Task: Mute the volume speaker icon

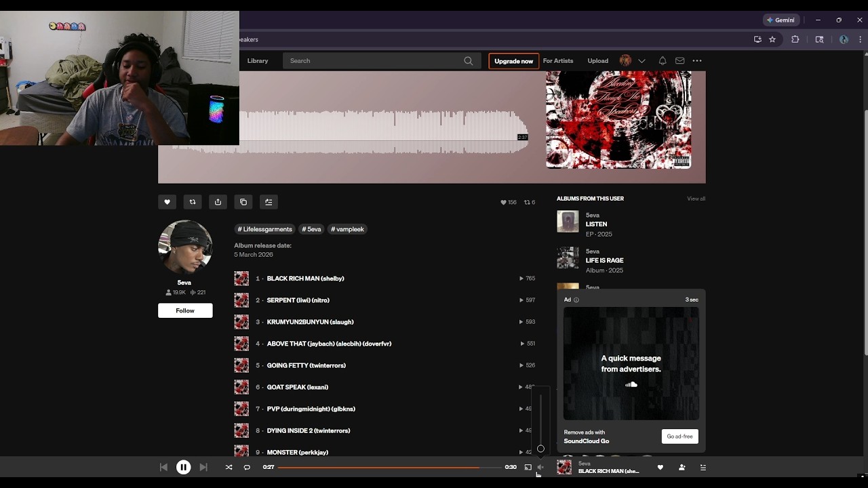Action: (540, 467)
